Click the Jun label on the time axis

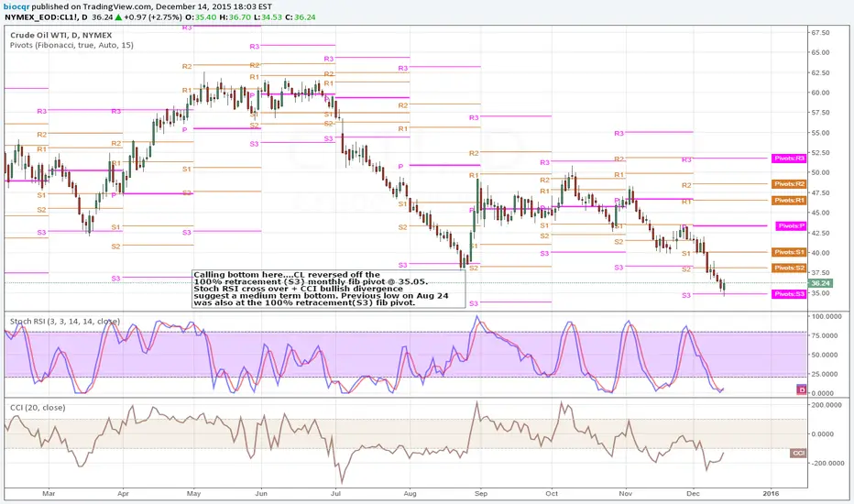tap(261, 494)
